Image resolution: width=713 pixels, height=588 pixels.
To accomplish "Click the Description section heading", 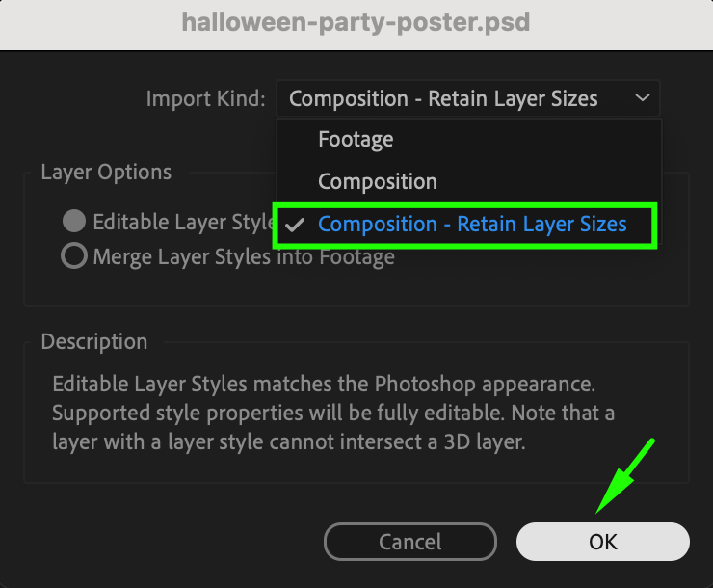I will [x=94, y=342].
